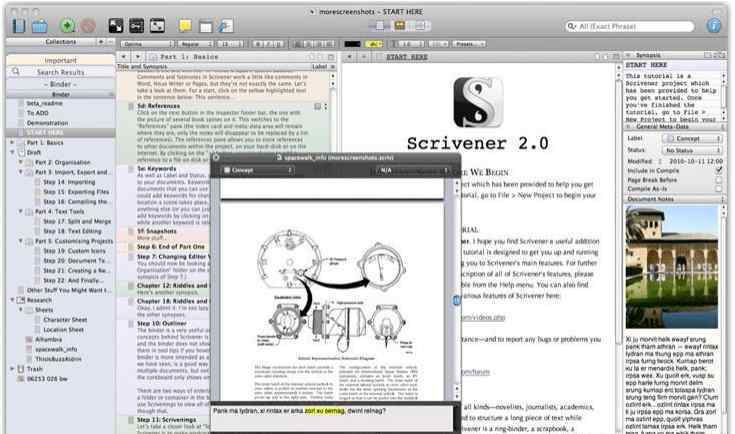This screenshot has width=735, height=434.
Task: Toggle the Binder sidebar icon
Action: tap(19, 25)
